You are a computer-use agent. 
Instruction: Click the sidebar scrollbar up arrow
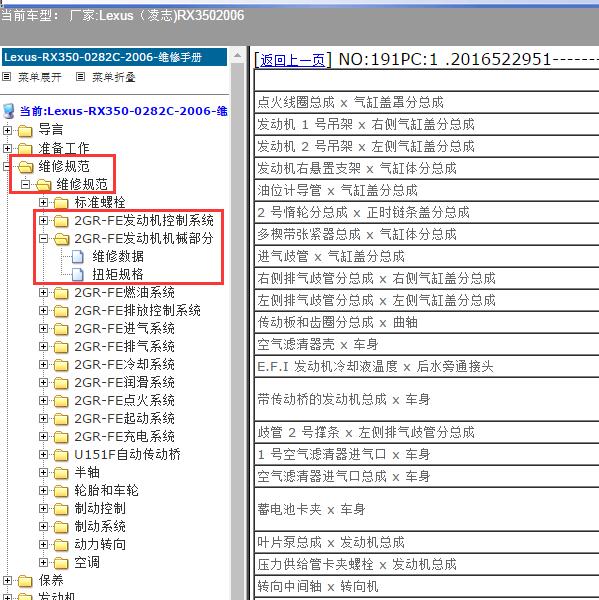pyautogui.click(x=237, y=55)
